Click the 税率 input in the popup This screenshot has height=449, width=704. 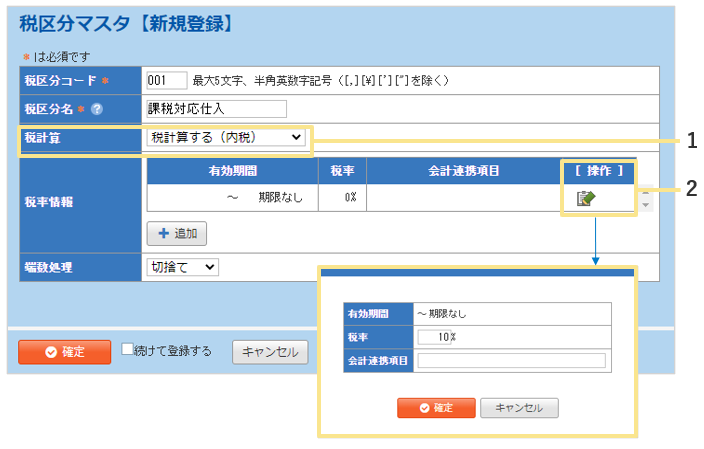point(432,337)
